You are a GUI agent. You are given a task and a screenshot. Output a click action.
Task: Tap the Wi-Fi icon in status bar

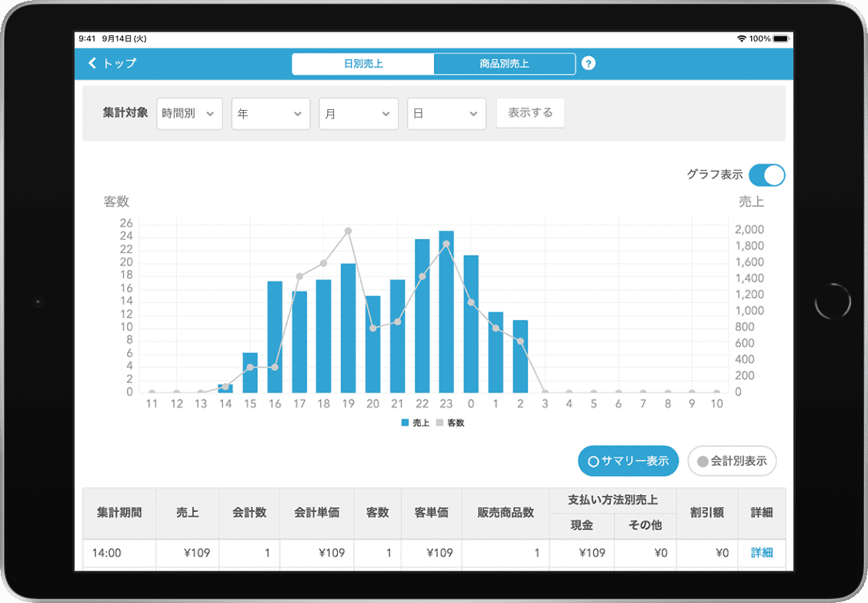tap(741, 38)
